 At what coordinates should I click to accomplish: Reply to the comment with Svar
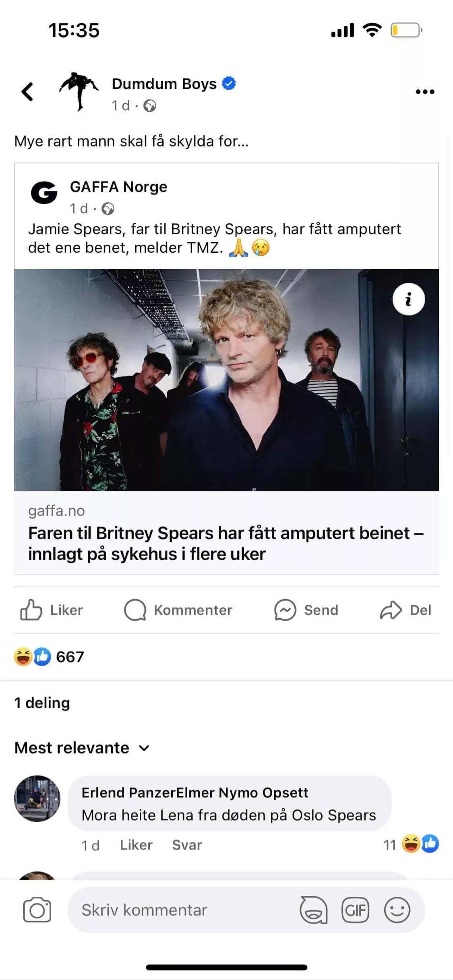coord(187,845)
